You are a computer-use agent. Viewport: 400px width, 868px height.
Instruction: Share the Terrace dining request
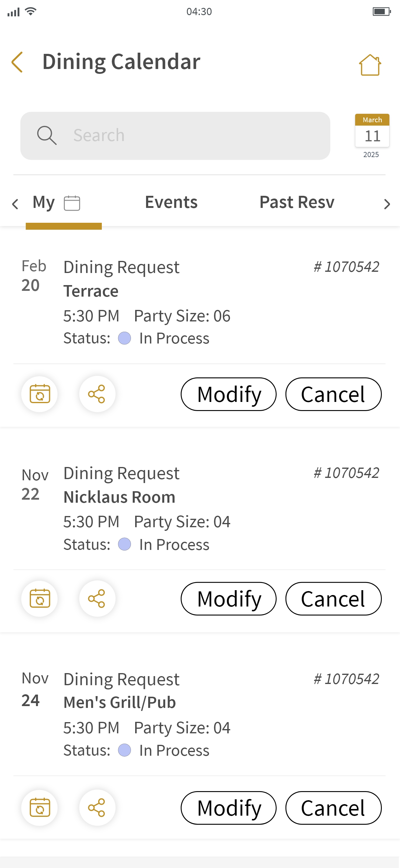pyautogui.click(x=97, y=394)
